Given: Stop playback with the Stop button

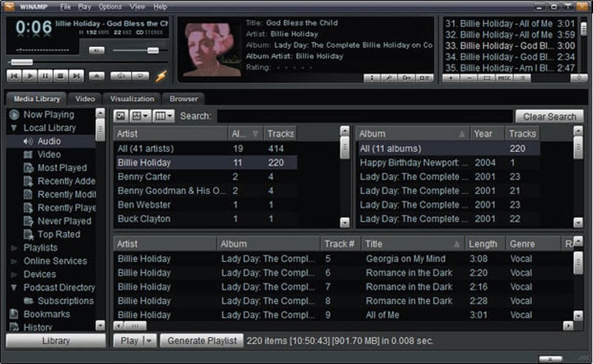Looking at the screenshot, I should click(x=61, y=76).
